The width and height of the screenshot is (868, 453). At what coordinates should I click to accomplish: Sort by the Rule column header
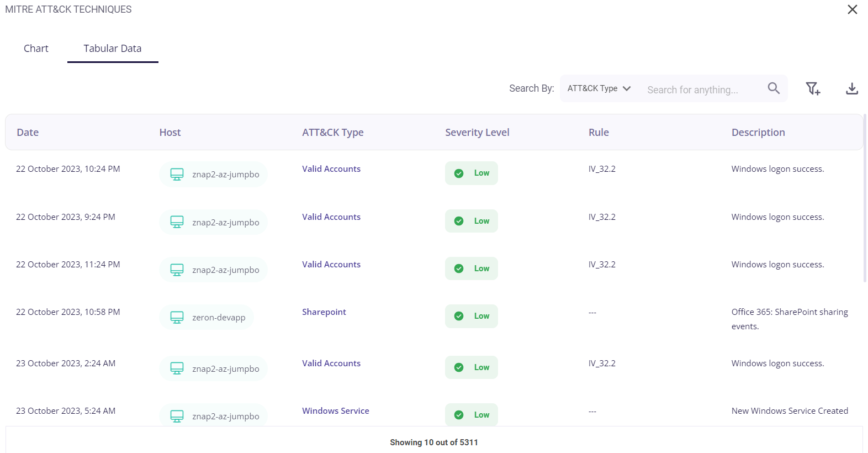tap(599, 133)
